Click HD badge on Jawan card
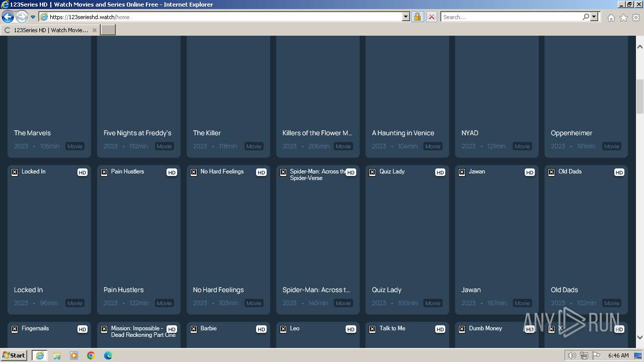This screenshot has height=362, width=644. (x=530, y=172)
